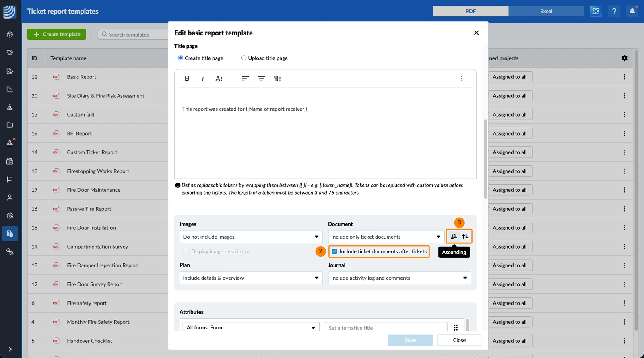The height and width of the screenshot is (358, 644).
Task: Apply bold formatting in title page editor
Action: click(187, 78)
